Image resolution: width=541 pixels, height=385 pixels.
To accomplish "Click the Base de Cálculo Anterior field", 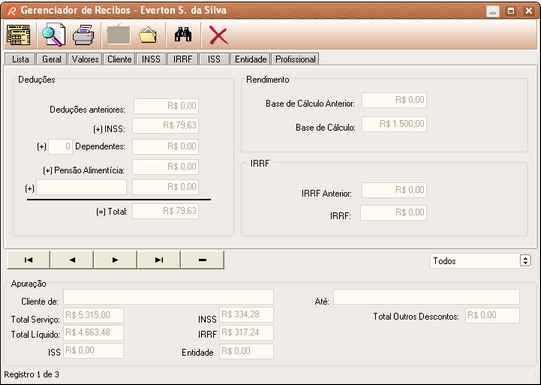I will (394, 100).
